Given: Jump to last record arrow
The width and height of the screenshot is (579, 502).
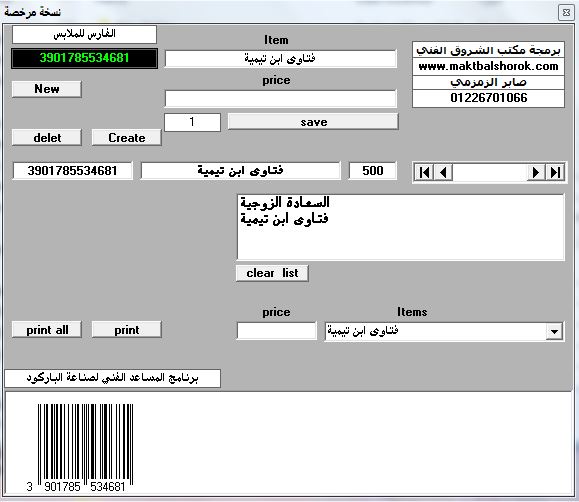Looking at the screenshot, I should click(x=555, y=173).
